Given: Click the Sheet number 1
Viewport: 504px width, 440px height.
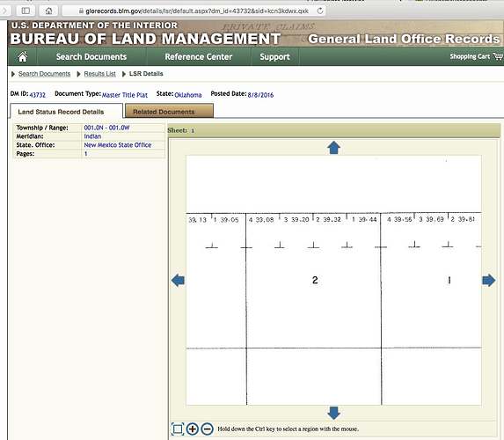Looking at the screenshot, I should pos(193,131).
